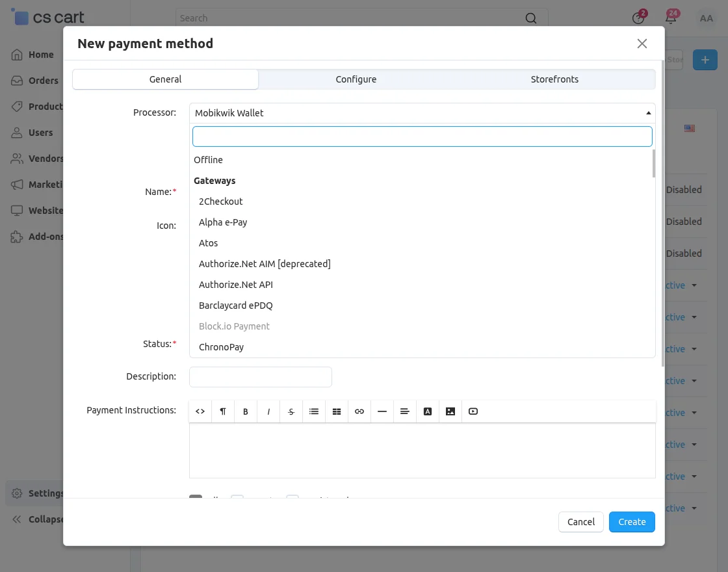Screen dimensions: 728x572
Task: Insert horizontal line in the editor
Action: tap(382, 411)
